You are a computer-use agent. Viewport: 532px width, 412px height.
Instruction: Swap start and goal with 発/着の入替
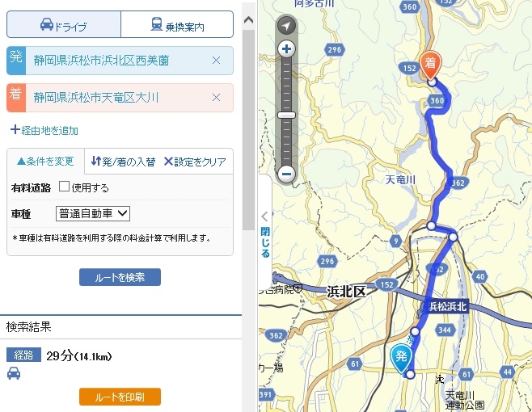123,162
